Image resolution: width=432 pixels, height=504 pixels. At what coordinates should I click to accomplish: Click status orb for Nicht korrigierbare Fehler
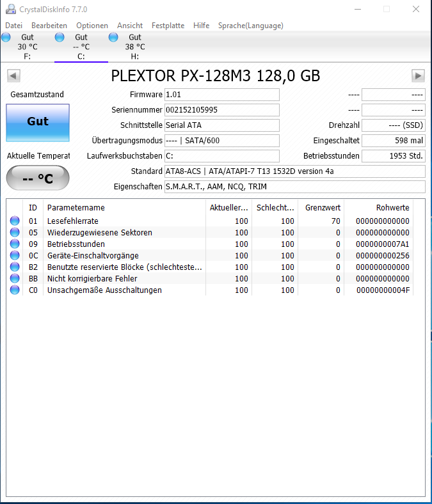15,278
